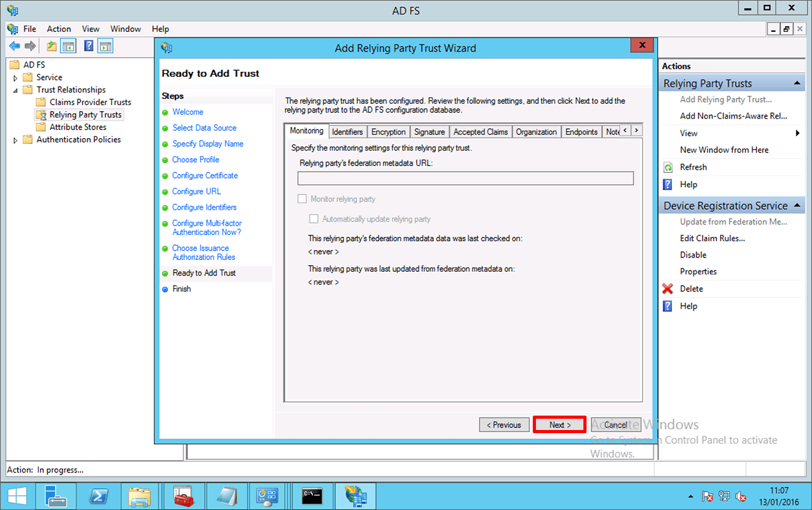Select the AD FS root node in the tree

pos(34,65)
